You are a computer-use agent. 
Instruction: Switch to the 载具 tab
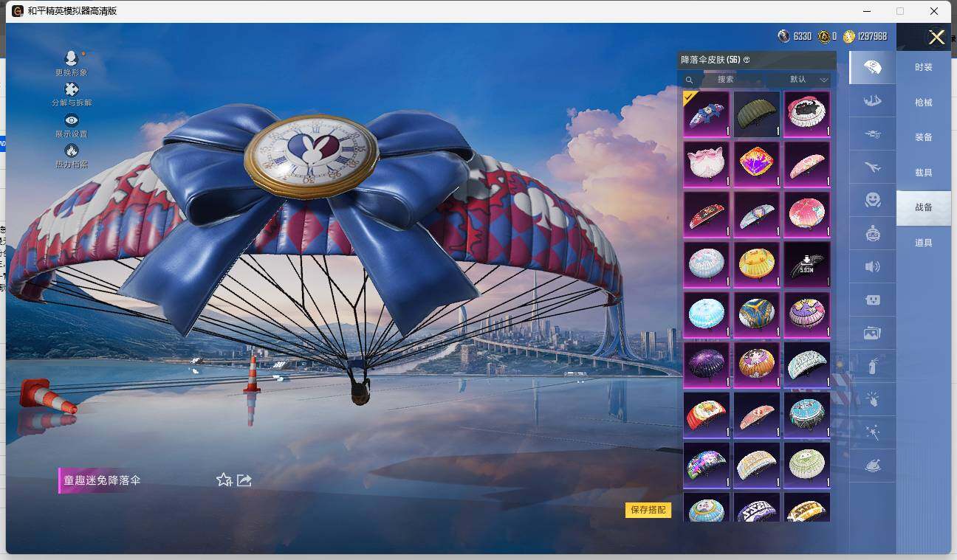click(x=923, y=173)
